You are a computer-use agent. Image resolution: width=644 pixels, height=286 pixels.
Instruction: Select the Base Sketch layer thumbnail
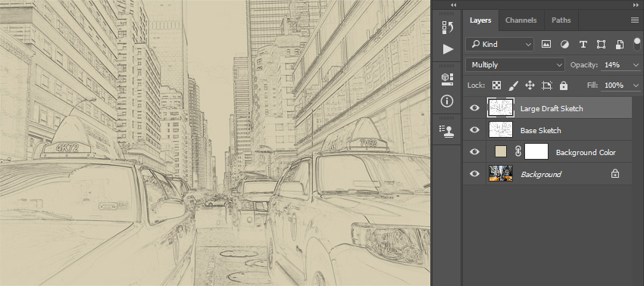coord(501,129)
